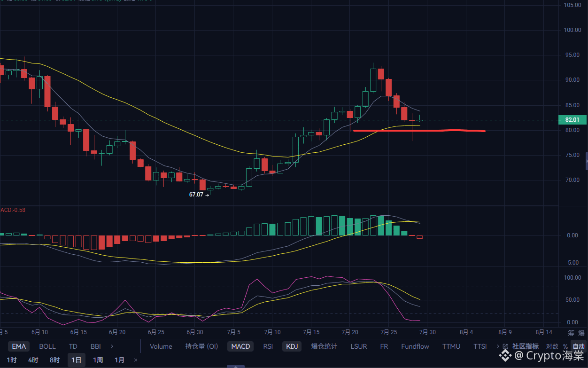
Task: Enable the TTMU indicator
Action: 451,346
